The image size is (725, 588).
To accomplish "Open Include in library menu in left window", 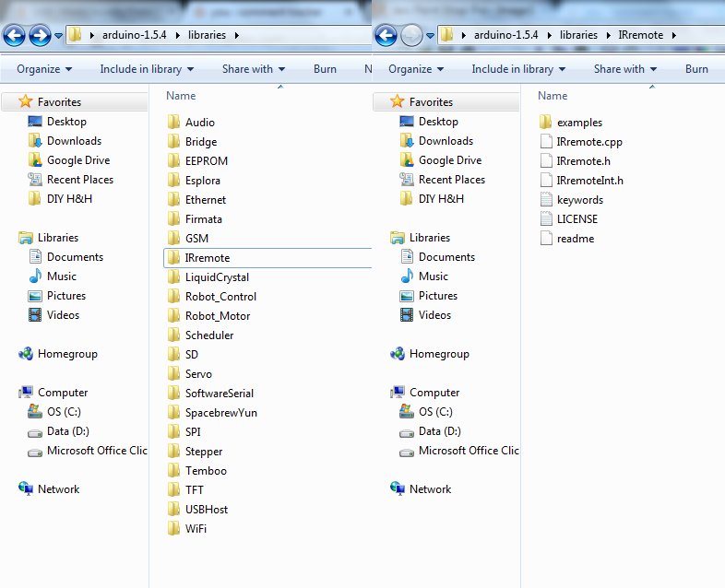I will pos(147,69).
